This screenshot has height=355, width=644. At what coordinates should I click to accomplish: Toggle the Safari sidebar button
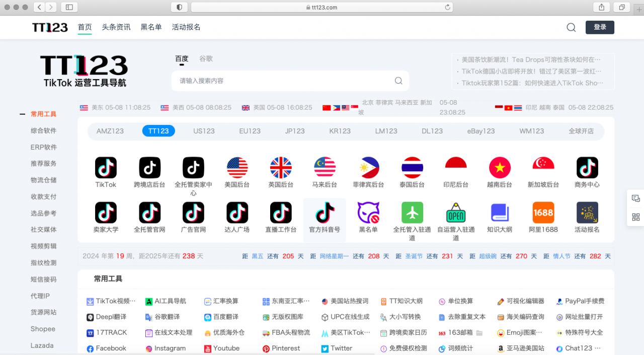(x=69, y=7)
